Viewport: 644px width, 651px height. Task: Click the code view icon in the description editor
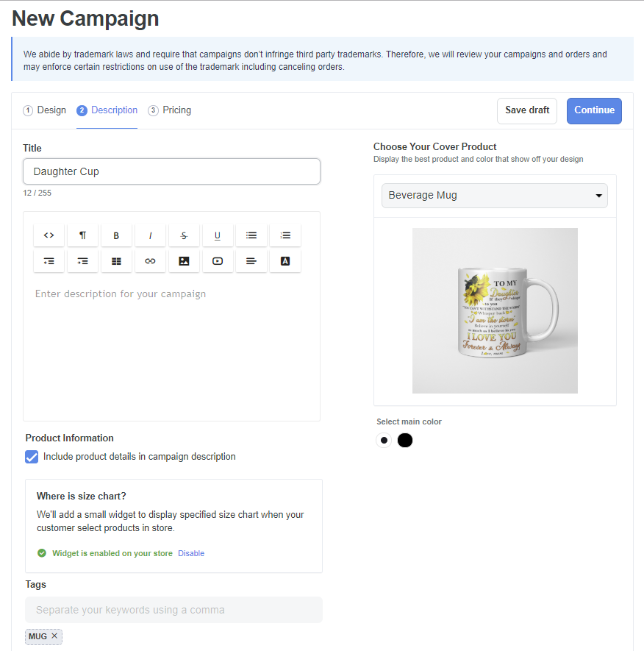pos(49,235)
